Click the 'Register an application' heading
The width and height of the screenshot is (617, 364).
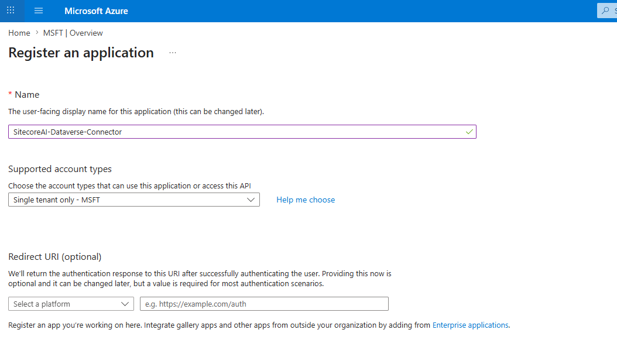(x=81, y=53)
